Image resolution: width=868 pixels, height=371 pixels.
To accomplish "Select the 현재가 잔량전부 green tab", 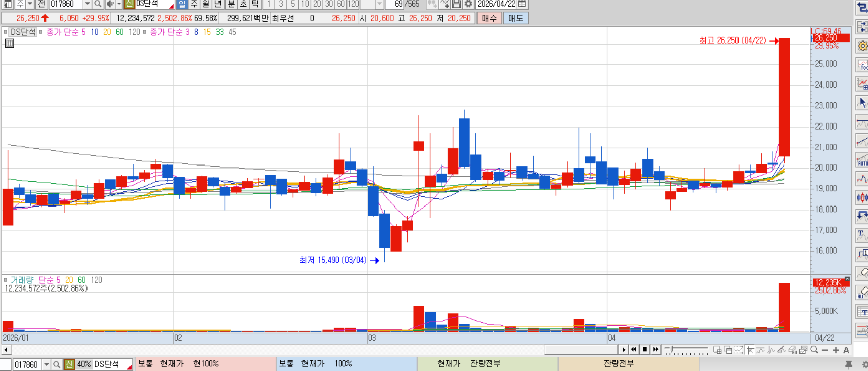I will (x=488, y=364).
